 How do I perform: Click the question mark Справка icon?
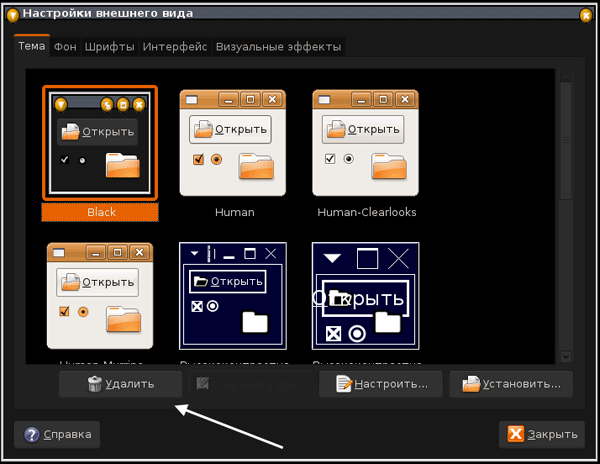(x=31, y=435)
